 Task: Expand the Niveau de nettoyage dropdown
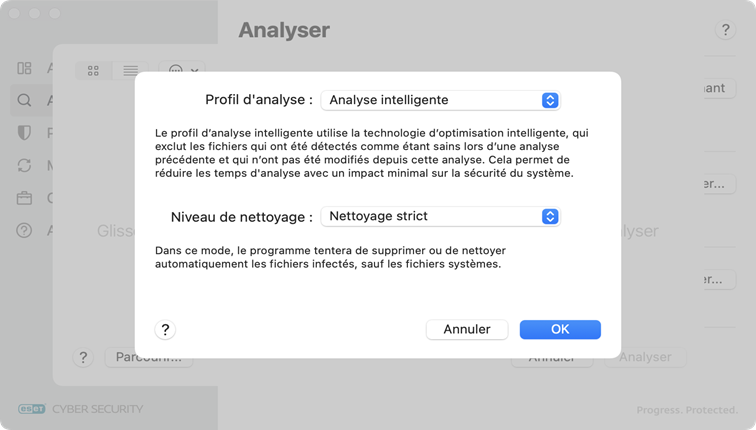tap(440, 216)
